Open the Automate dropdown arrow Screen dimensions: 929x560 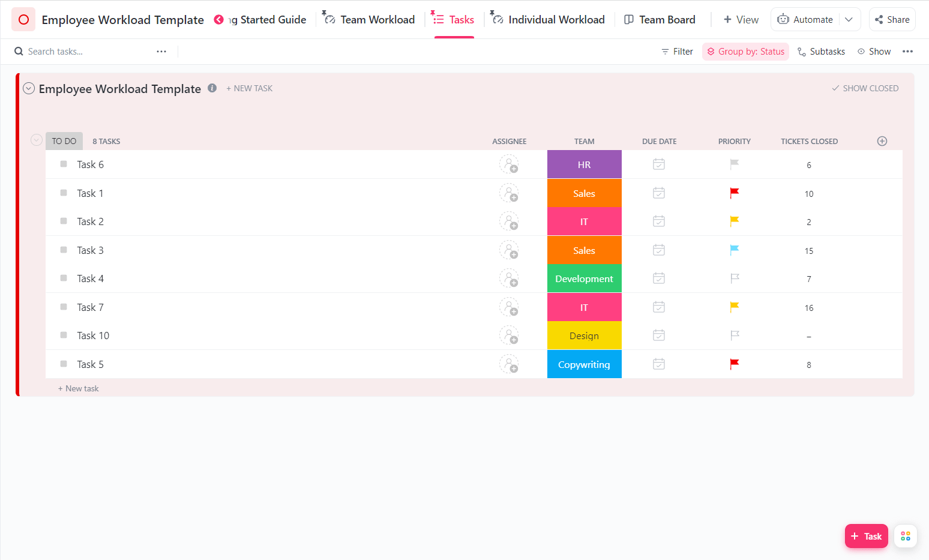(849, 20)
